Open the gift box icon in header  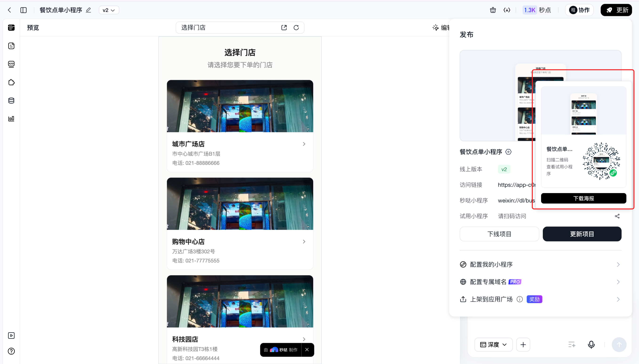point(493,10)
